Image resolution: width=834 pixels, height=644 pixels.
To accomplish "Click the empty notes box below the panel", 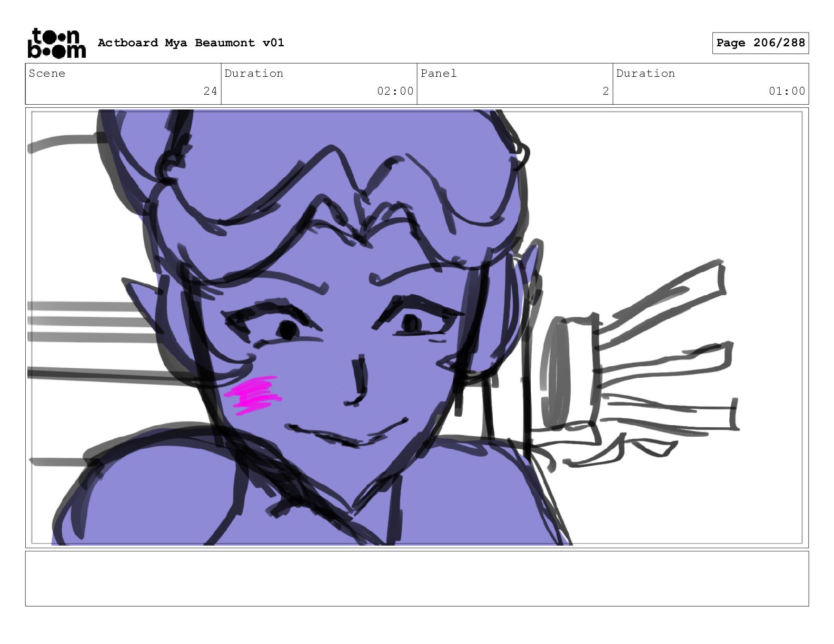I will click(417, 578).
